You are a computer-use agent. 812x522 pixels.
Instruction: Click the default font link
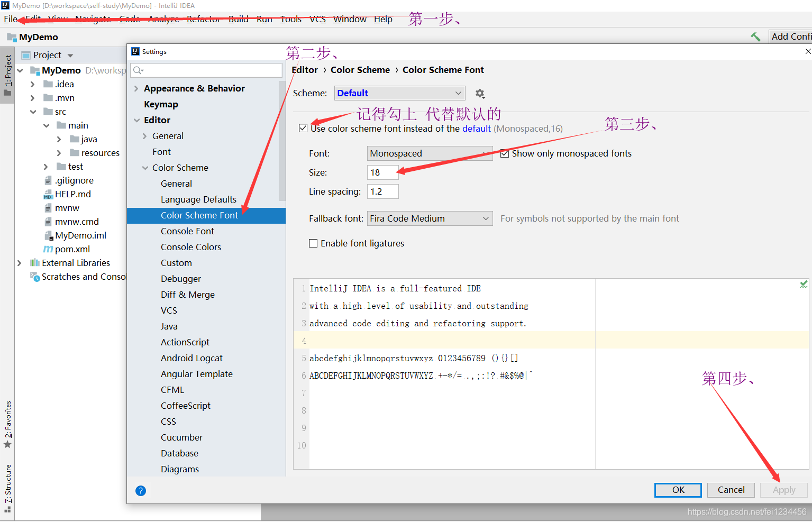point(477,129)
